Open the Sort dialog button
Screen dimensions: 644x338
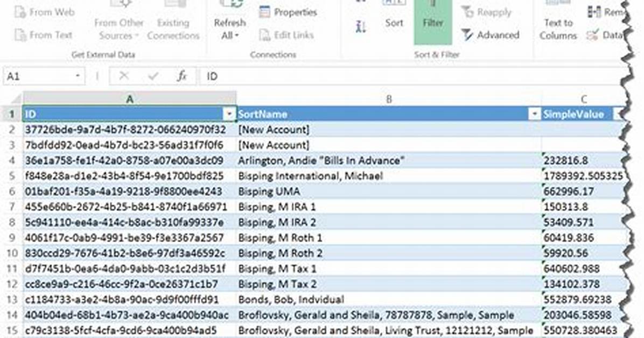(x=394, y=17)
